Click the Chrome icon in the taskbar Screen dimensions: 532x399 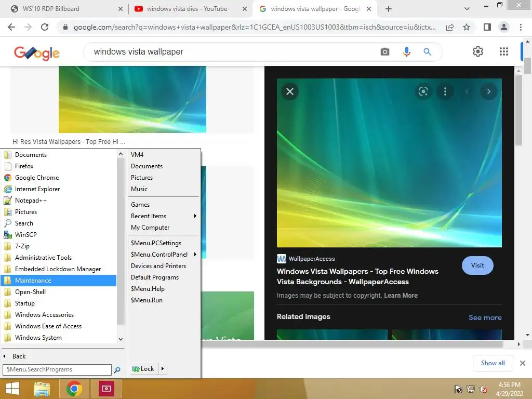74,389
